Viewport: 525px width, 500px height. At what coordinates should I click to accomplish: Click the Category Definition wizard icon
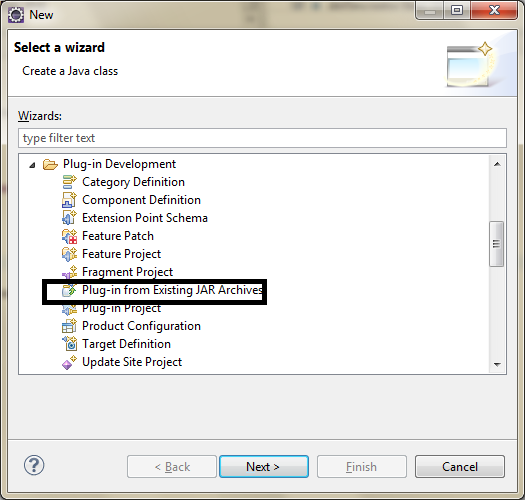(69, 182)
